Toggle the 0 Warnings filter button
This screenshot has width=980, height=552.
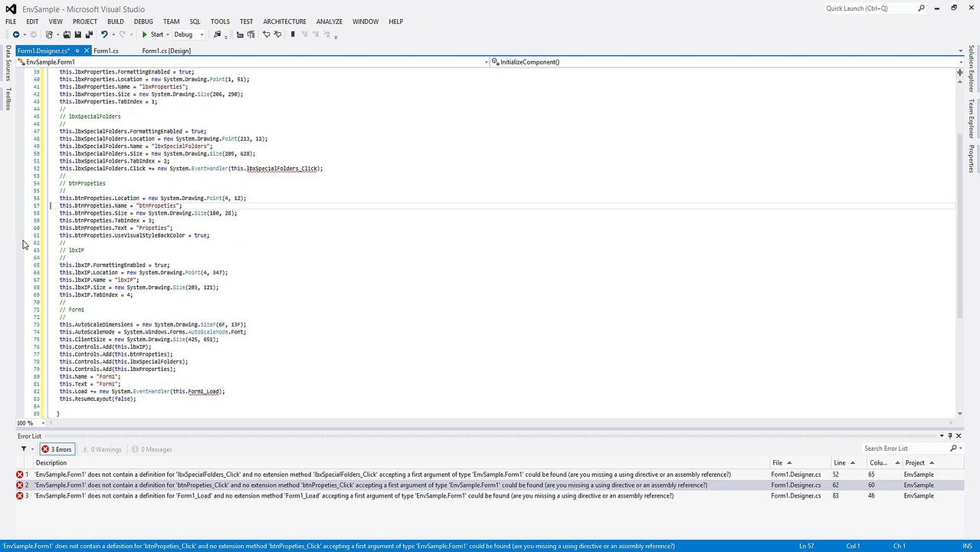[x=103, y=449]
